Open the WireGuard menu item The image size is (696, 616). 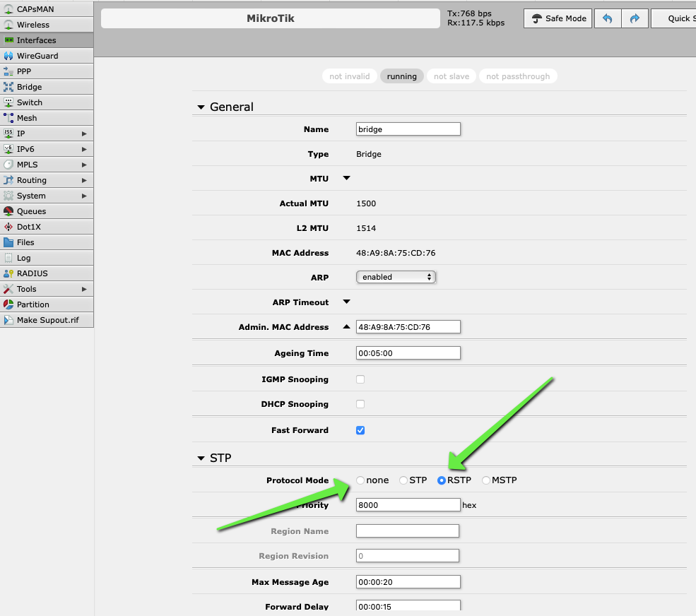[47, 56]
